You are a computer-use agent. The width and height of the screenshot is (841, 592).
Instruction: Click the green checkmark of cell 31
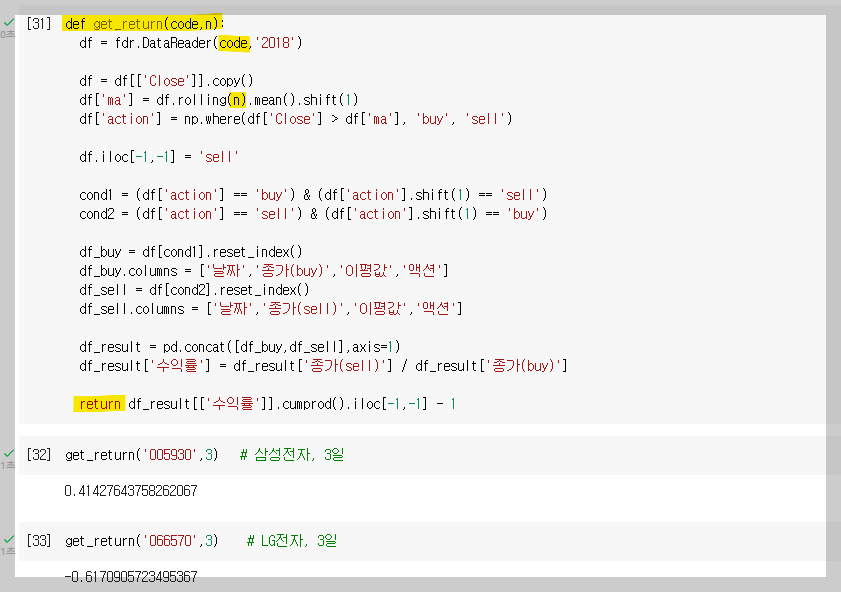pyautogui.click(x=9, y=23)
